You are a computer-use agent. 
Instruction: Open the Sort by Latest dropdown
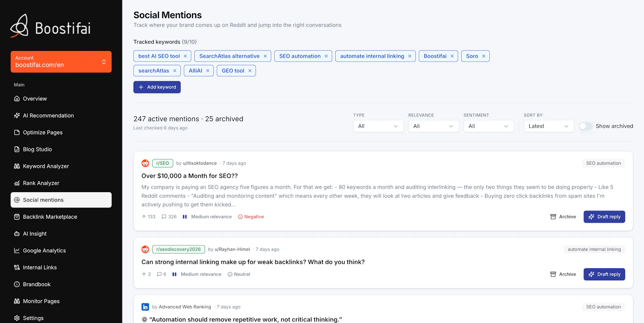click(x=549, y=126)
